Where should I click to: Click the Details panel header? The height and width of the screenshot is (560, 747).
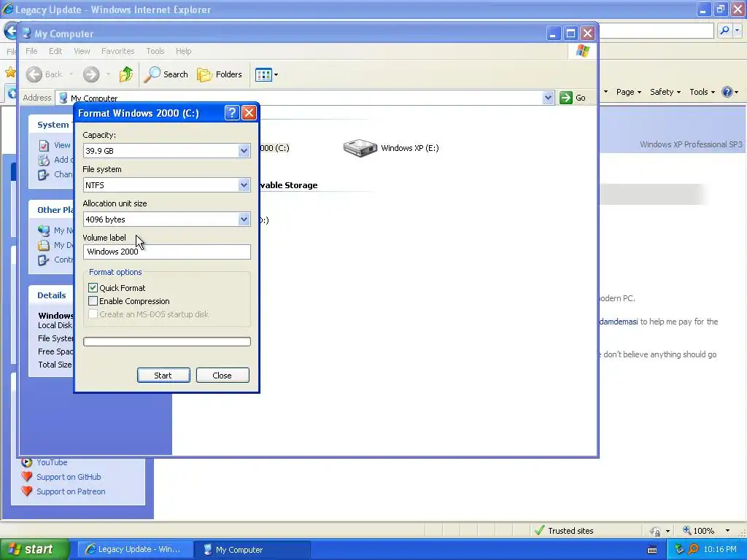[x=52, y=295]
